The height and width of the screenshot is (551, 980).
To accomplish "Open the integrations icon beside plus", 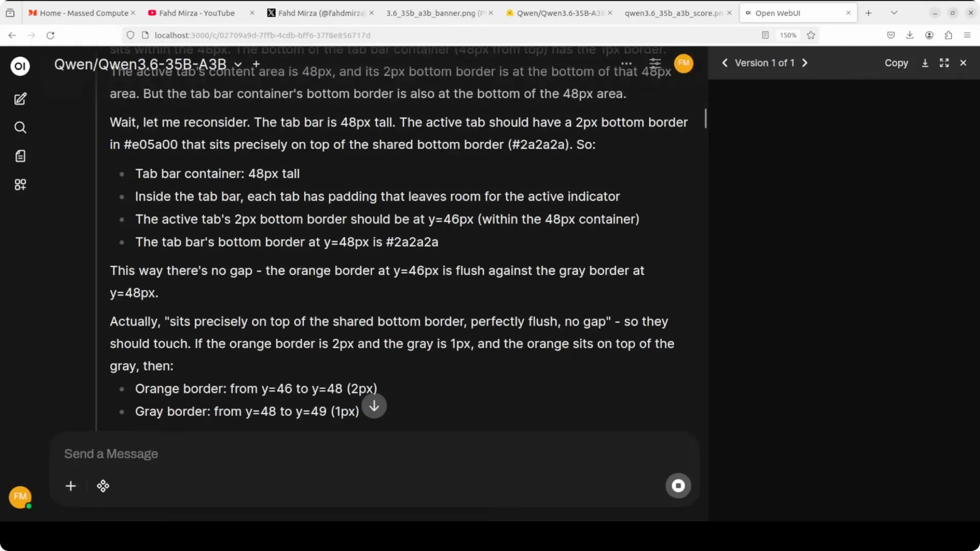I will pos(103,486).
